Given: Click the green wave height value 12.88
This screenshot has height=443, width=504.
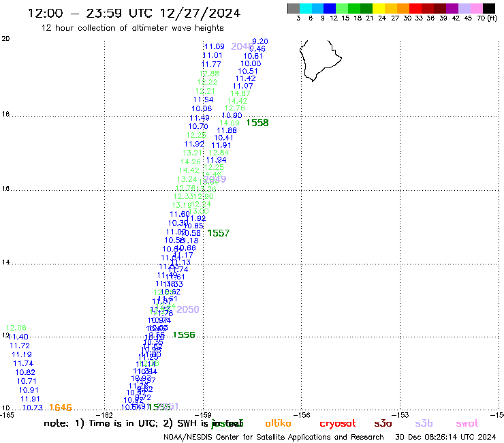Looking at the screenshot, I should tap(209, 74).
